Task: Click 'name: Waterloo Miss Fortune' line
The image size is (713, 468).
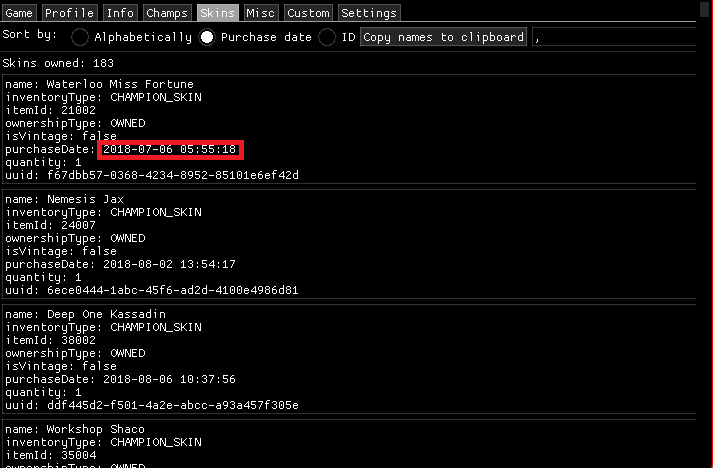Action: 99,84
